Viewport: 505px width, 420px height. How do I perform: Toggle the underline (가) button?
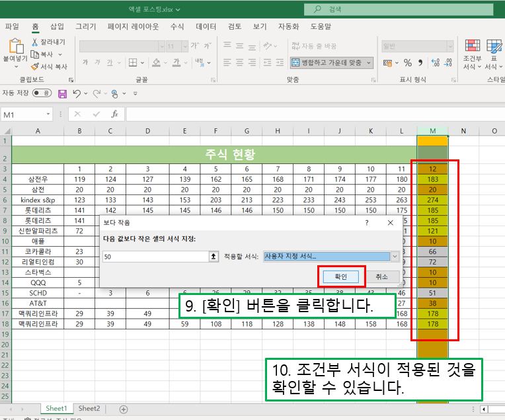pos(110,63)
